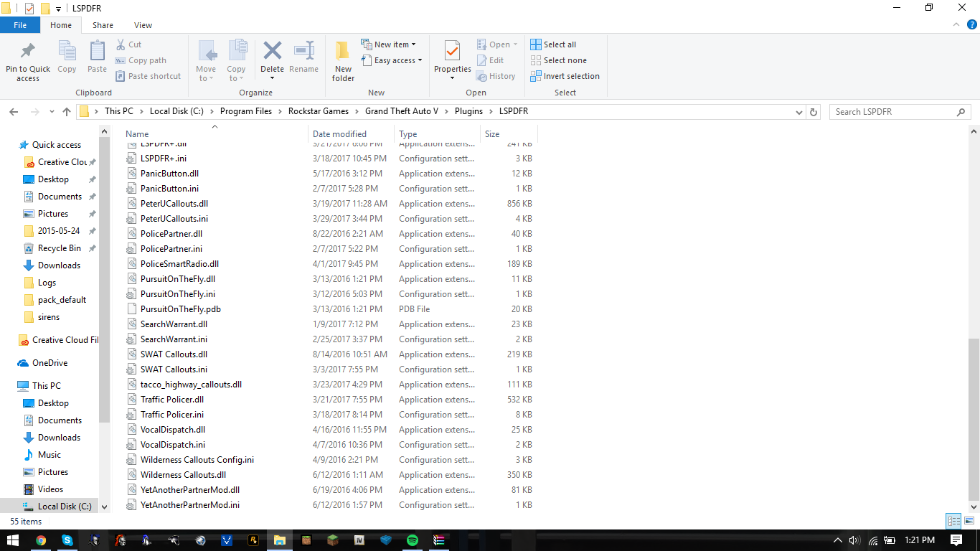Click the Properties icon in the title bar
This screenshot has height=551, width=980.
(29, 8)
